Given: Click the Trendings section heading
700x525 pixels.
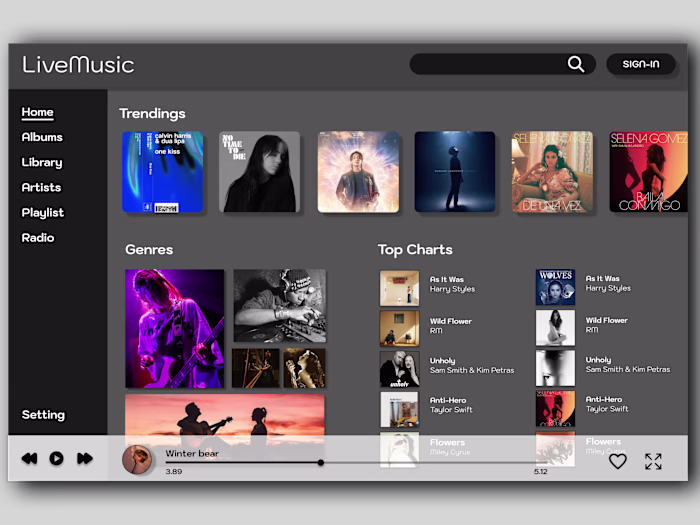Looking at the screenshot, I should (152, 114).
